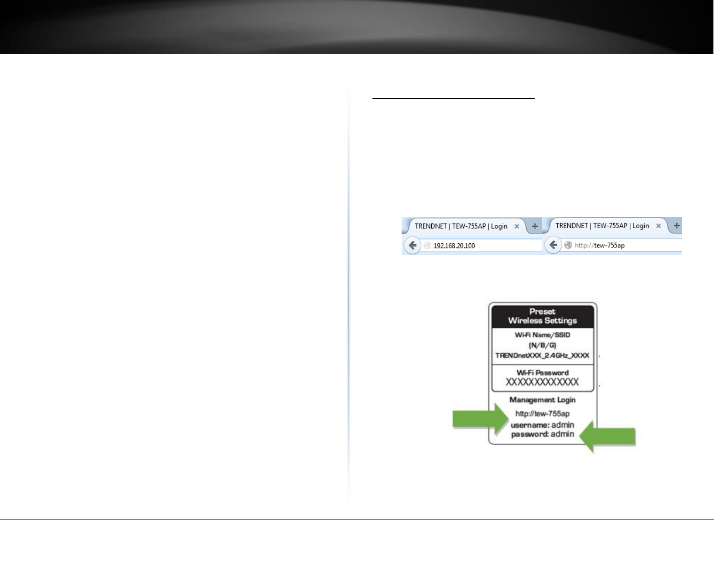Close the Login tab above the http://tew-755ap address
The width and height of the screenshot is (728, 565).
(x=658, y=226)
